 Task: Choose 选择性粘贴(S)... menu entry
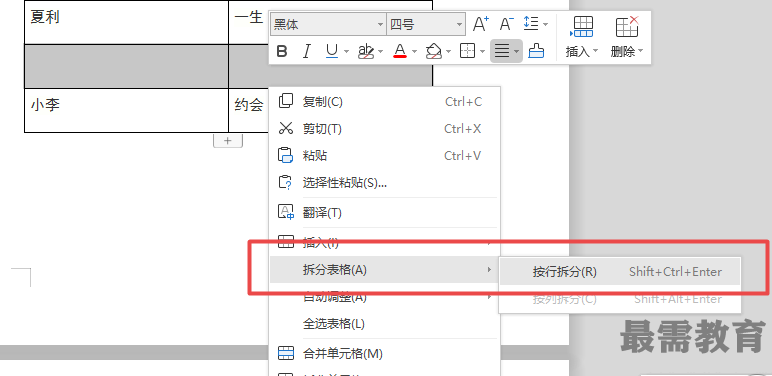[x=385, y=183]
